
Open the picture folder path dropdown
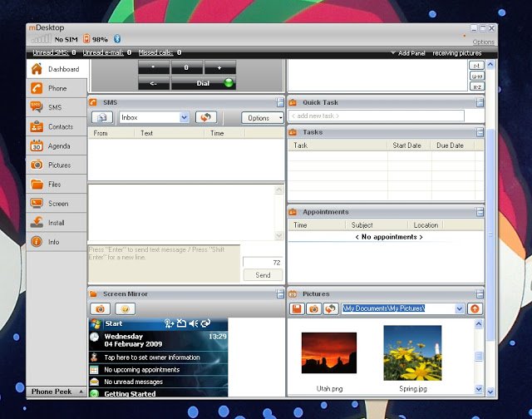[459, 308]
